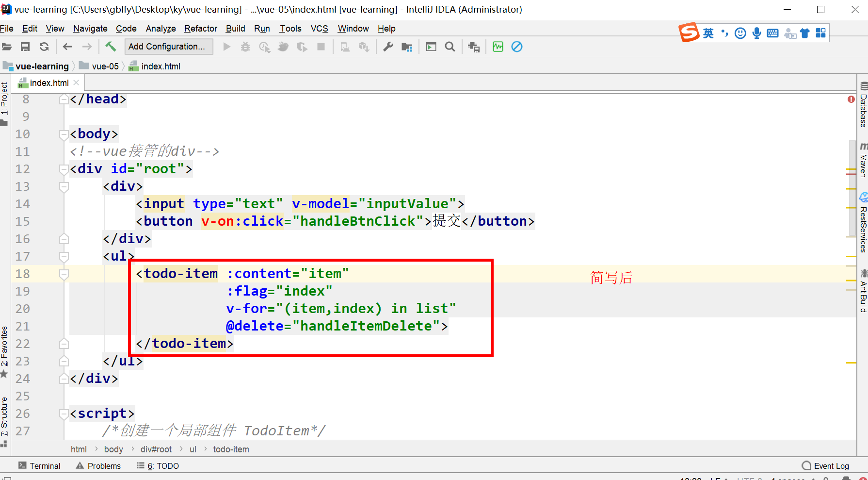
Task: Close the index.html editor tab
Action: pos(76,83)
